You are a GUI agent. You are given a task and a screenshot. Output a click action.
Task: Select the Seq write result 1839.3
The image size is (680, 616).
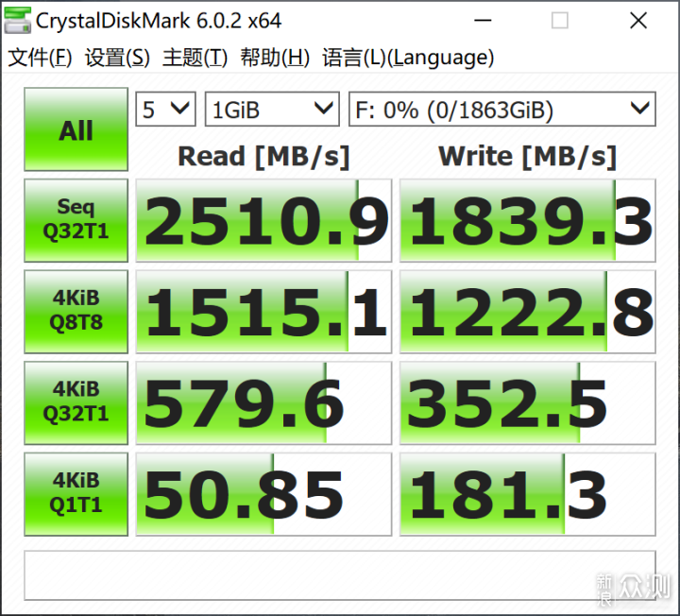(x=527, y=220)
